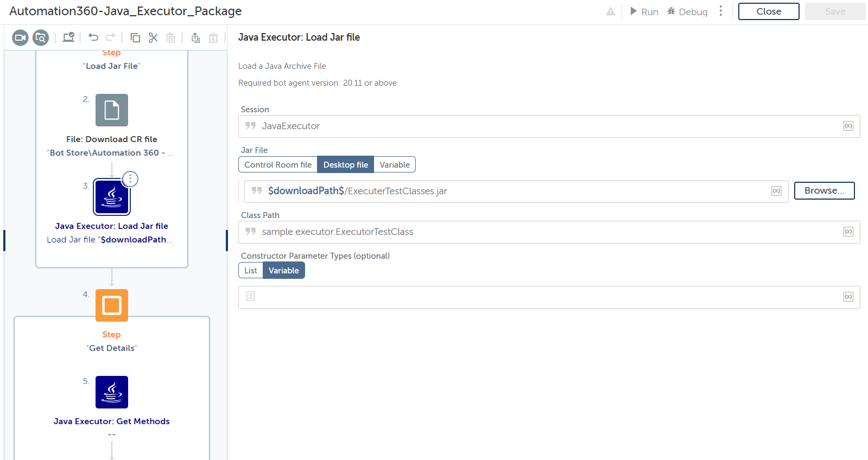868x460 pixels.
Task: Save the bot
Action: click(x=835, y=11)
